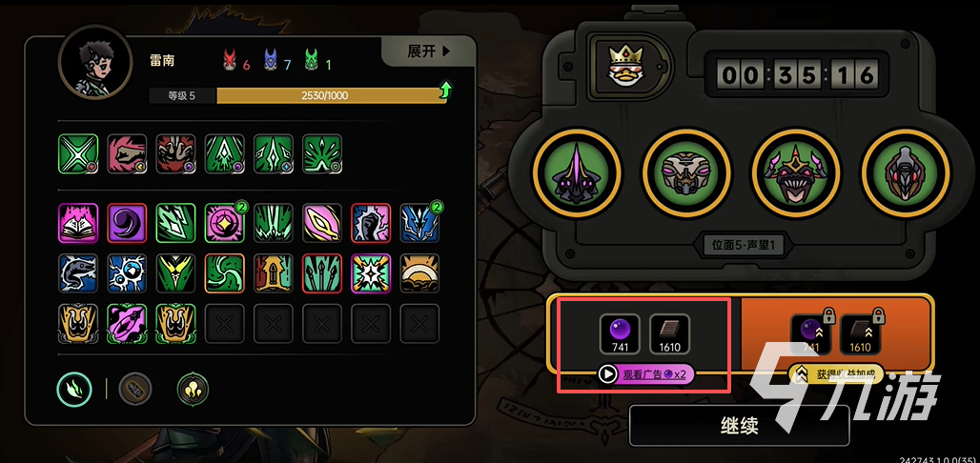Click the 观看广告 x2 watch ad link
Screen dimensions: 980x463
tap(645, 374)
